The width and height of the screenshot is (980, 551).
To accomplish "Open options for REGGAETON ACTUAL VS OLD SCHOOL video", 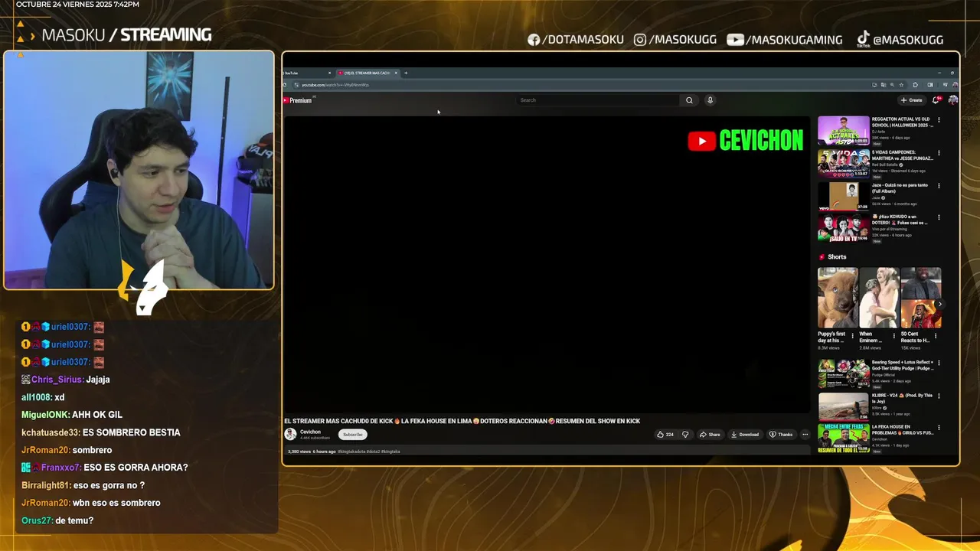I will coord(939,120).
